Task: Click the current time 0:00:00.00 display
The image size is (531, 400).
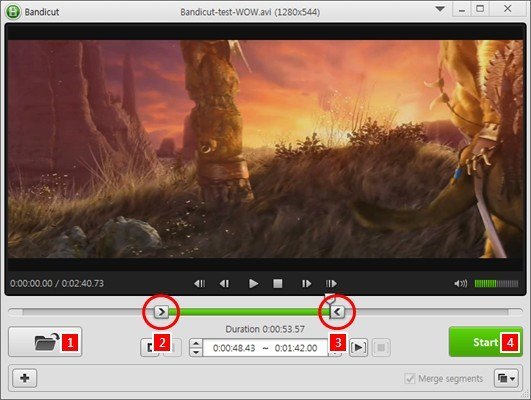Action: pyautogui.click(x=31, y=283)
